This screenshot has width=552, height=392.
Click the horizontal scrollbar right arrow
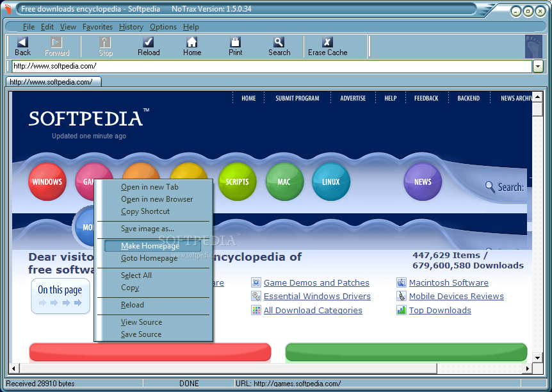(x=528, y=368)
